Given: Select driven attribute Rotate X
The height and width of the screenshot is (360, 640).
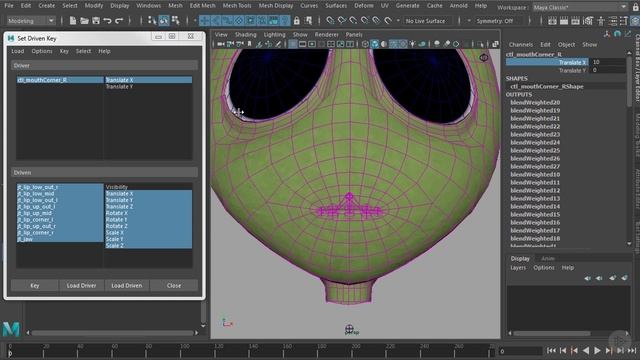Looking at the screenshot, I should [149, 213].
